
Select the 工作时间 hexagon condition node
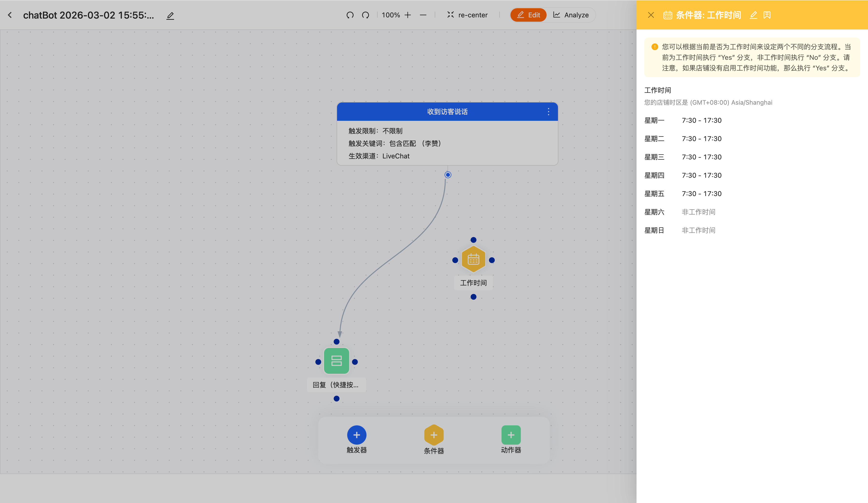[x=473, y=259]
